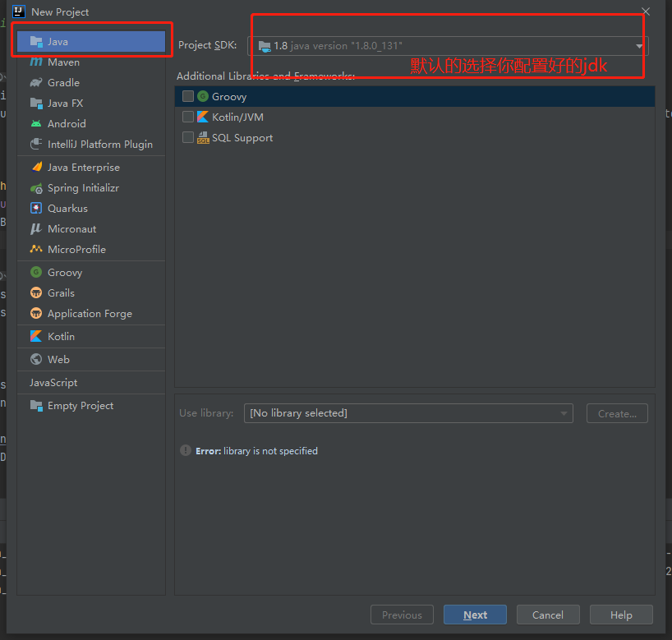Choose the Empty Project folder icon
Image resolution: width=672 pixels, height=640 pixels.
click(x=36, y=406)
